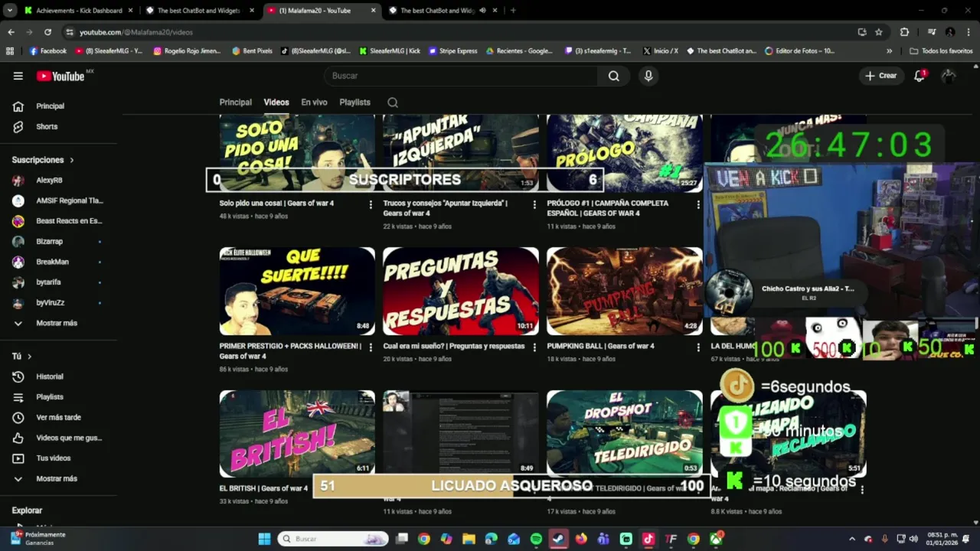
Task: Click the Windows Start button
Action: point(264,539)
